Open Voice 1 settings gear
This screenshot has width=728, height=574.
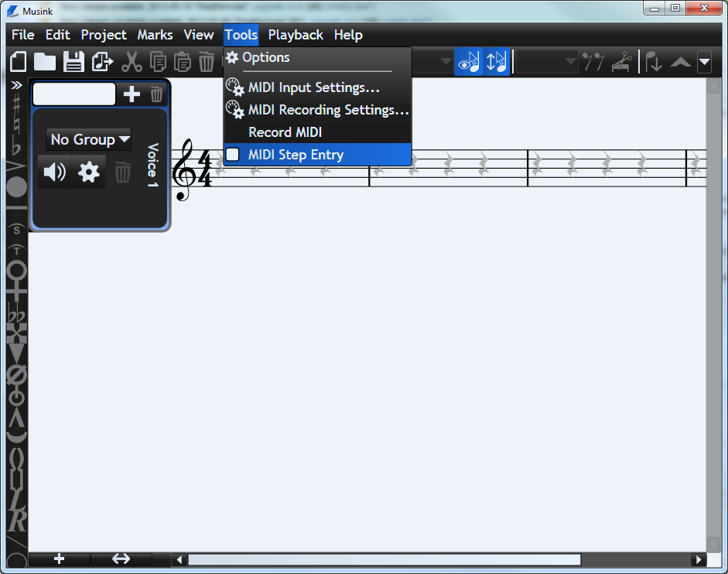89,172
